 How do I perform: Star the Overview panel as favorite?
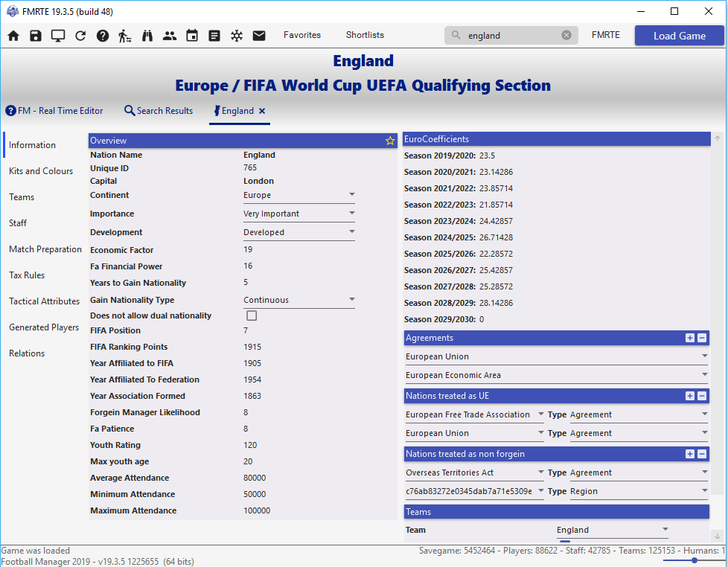(x=390, y=141)
